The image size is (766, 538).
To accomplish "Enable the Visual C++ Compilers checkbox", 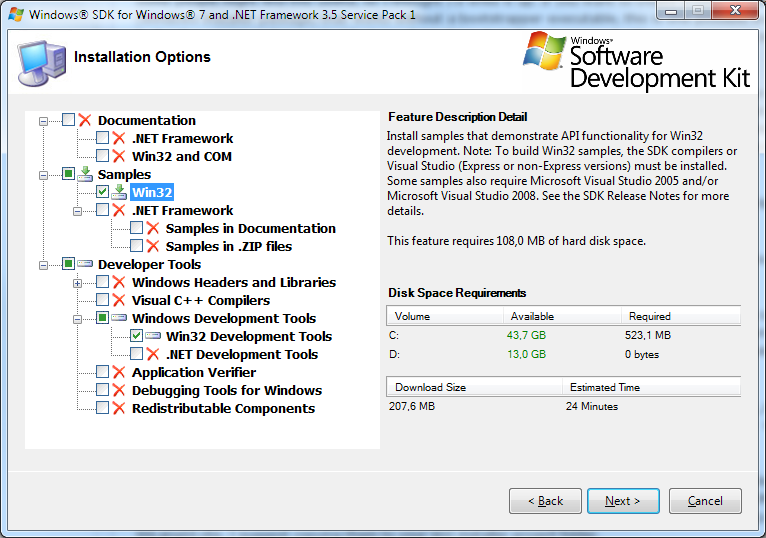I will [x=103, y=300].
